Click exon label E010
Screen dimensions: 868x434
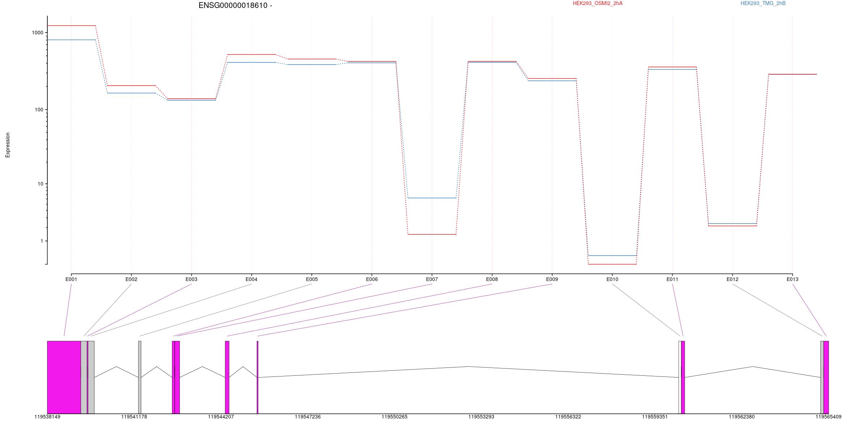tap(612, 279)
